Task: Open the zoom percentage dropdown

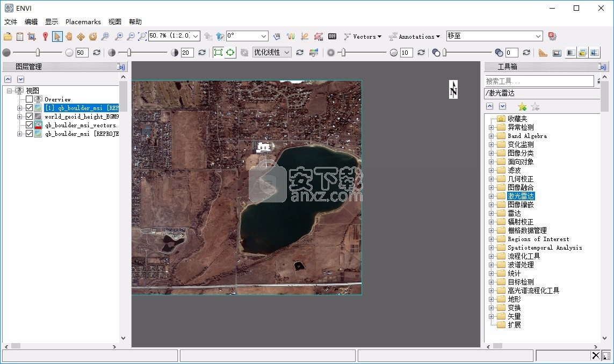Action: point(196,36)
